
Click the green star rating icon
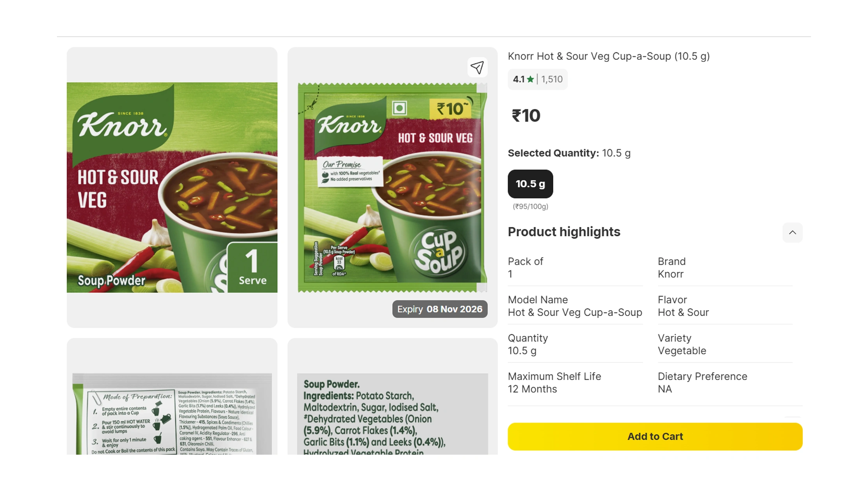(x=530, y=79)
